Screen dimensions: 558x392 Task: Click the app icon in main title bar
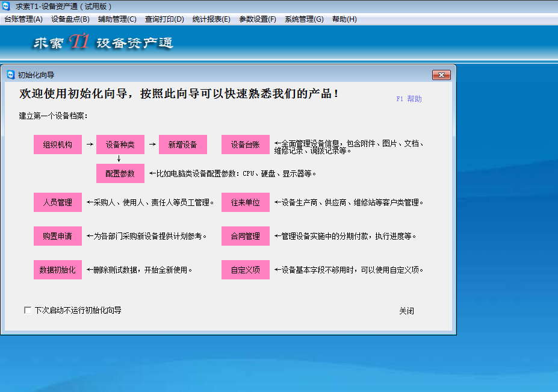6,6
